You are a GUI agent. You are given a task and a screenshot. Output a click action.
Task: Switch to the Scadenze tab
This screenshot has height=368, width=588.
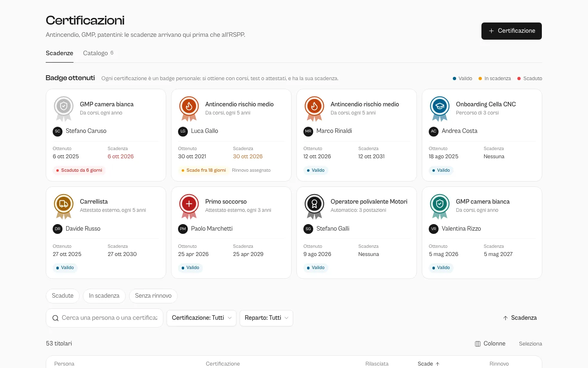coord(60,53)
